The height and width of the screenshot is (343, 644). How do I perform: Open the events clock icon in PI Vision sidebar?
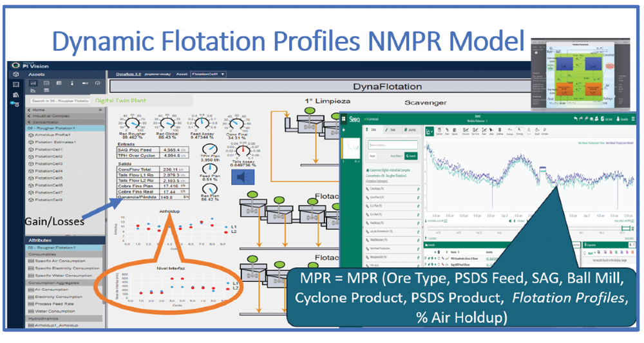click(16, 104)
